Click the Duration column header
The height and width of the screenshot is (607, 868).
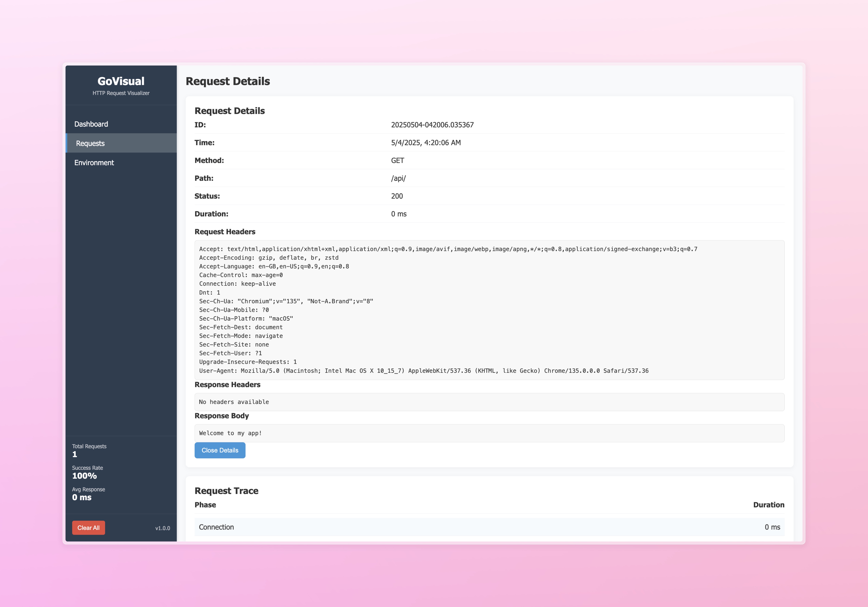769,505
